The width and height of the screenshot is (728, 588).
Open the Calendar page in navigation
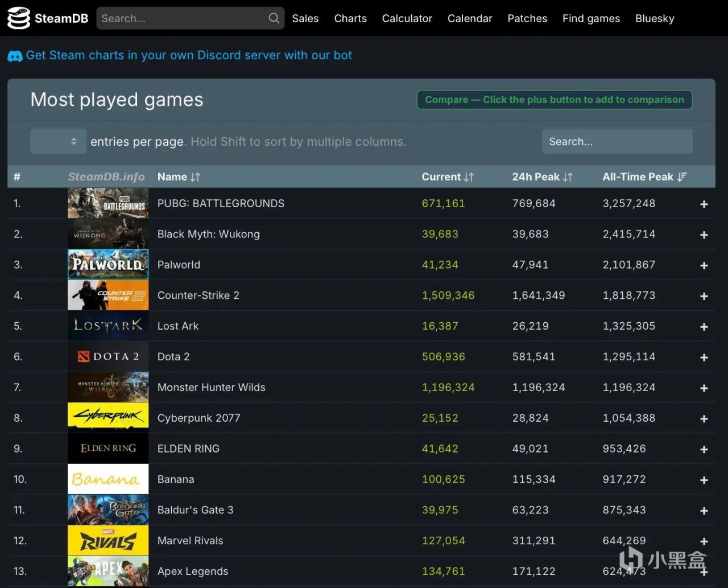coord(470,18)
